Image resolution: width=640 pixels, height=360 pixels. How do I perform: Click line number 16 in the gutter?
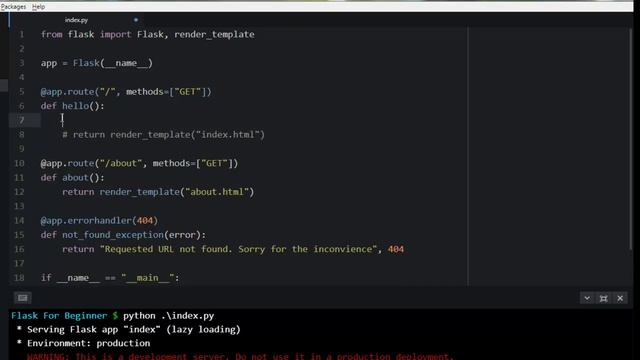tap(19, 249)
